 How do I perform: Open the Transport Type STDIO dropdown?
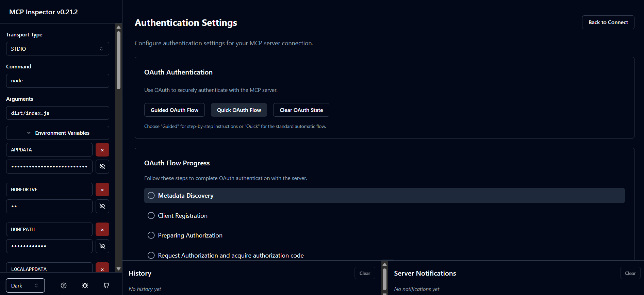[57, 49]
